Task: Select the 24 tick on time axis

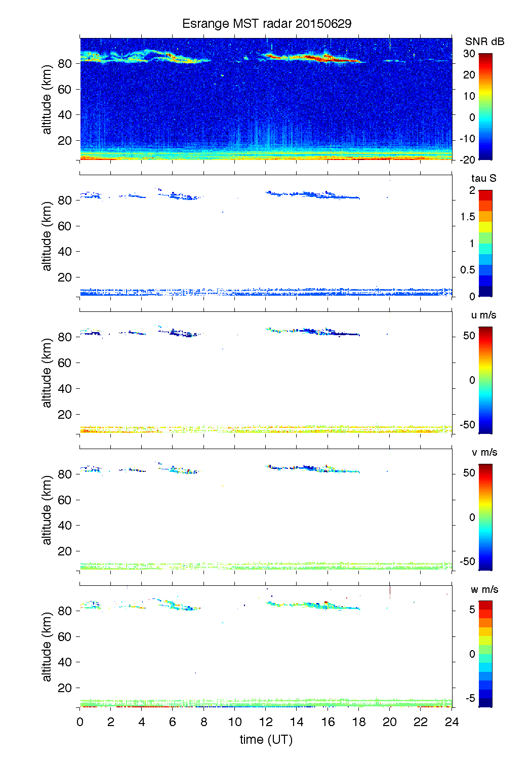Action: (452, 722)
